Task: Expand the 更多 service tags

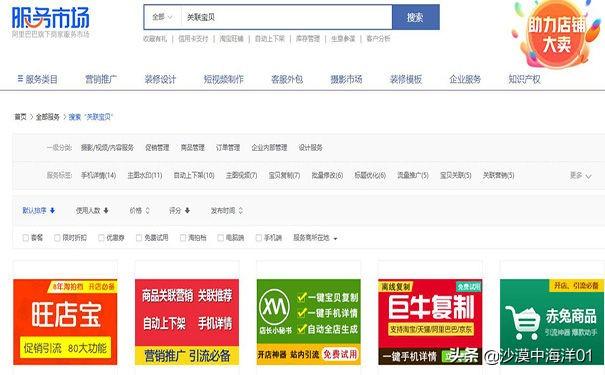Action: pos(580,176)
